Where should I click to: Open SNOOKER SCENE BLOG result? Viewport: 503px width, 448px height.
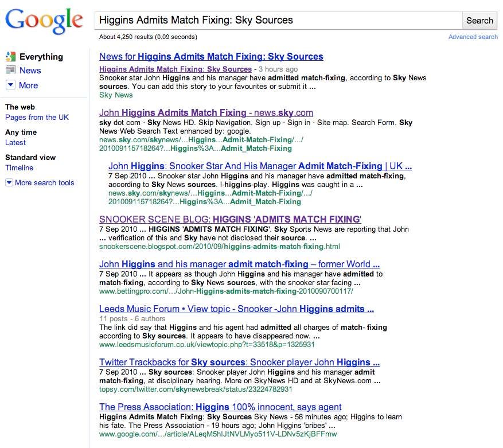click(230, 219)
